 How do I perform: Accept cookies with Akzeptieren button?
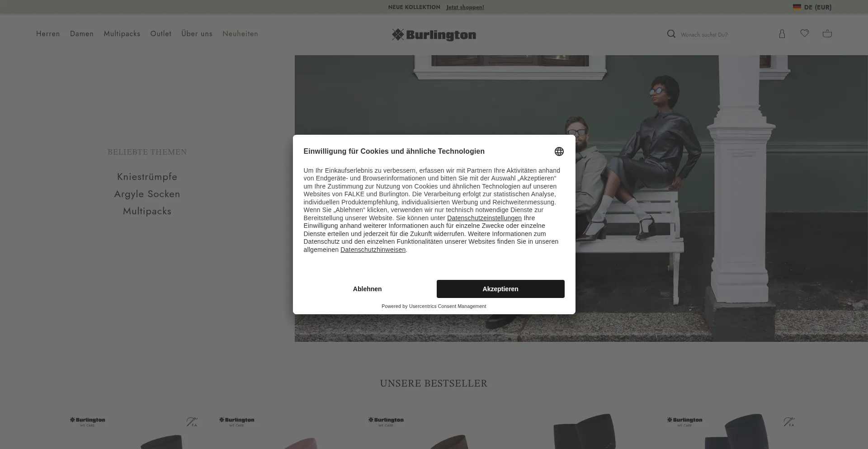pos(500,289)
